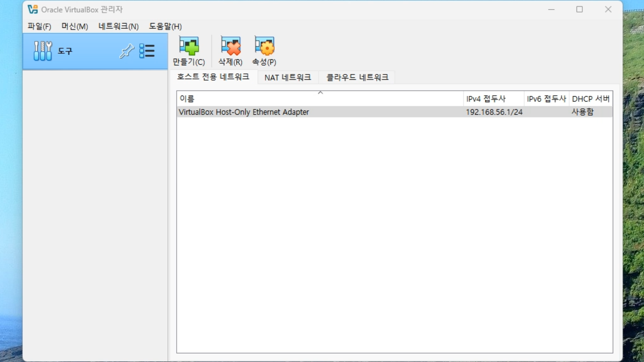This screenshot has height=362, width=644.
Task: Click the pin icon in Tools panel
Action: click(x=126, y=51)
